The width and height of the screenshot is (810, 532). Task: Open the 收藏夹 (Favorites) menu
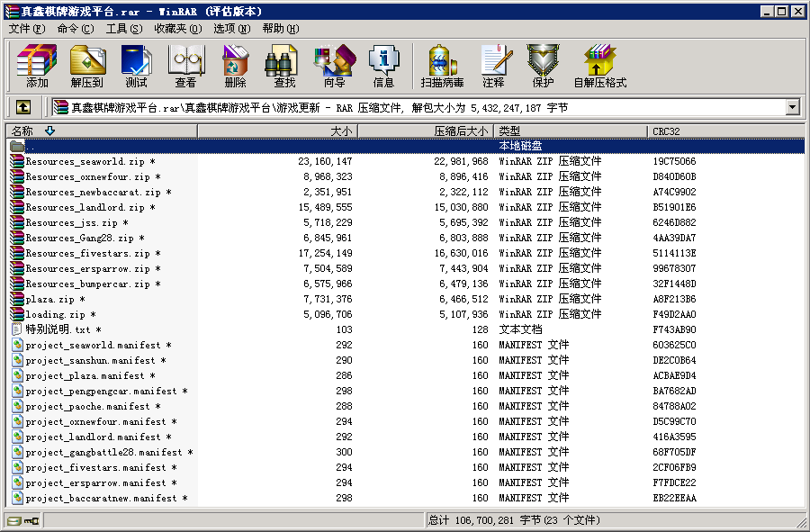176,29
